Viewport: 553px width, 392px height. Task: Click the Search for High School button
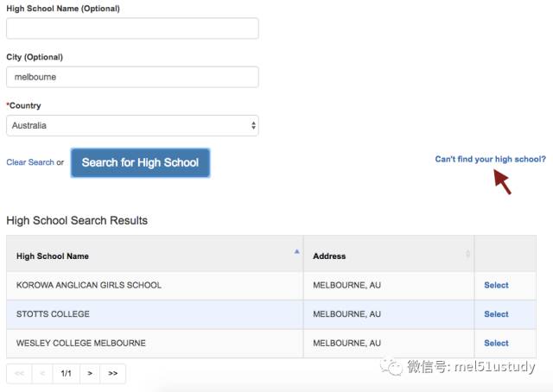pos(140,162)
